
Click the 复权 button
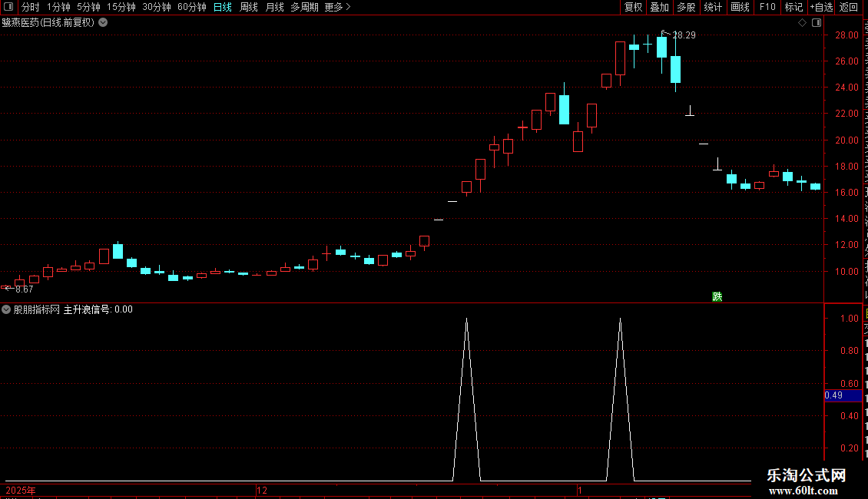point(633,7)
